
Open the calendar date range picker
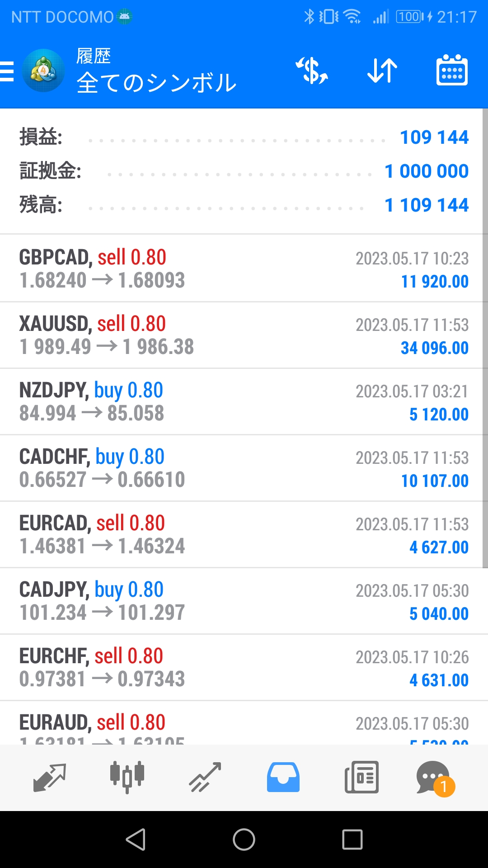pos(452,71)
